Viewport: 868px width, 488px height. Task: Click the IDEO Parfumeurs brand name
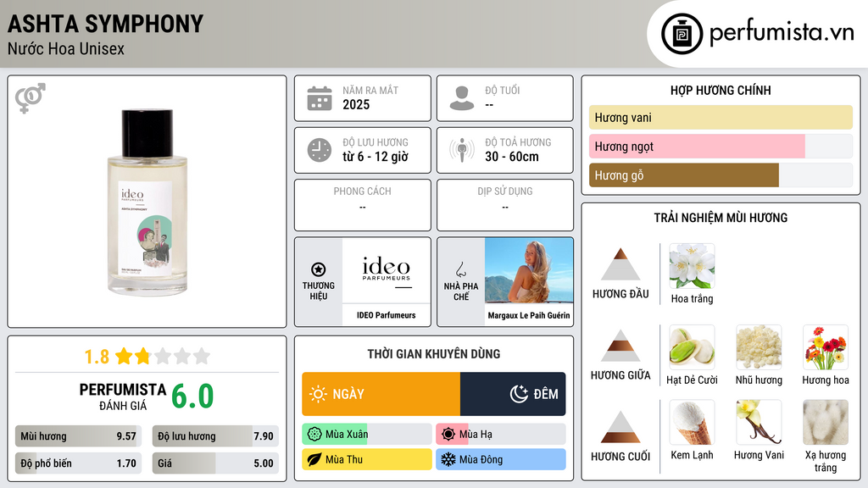coord(386,315)
